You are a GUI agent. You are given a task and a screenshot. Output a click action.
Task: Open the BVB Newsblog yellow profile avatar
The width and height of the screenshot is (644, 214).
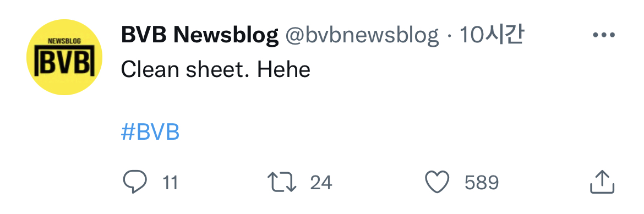coord(64,57)
